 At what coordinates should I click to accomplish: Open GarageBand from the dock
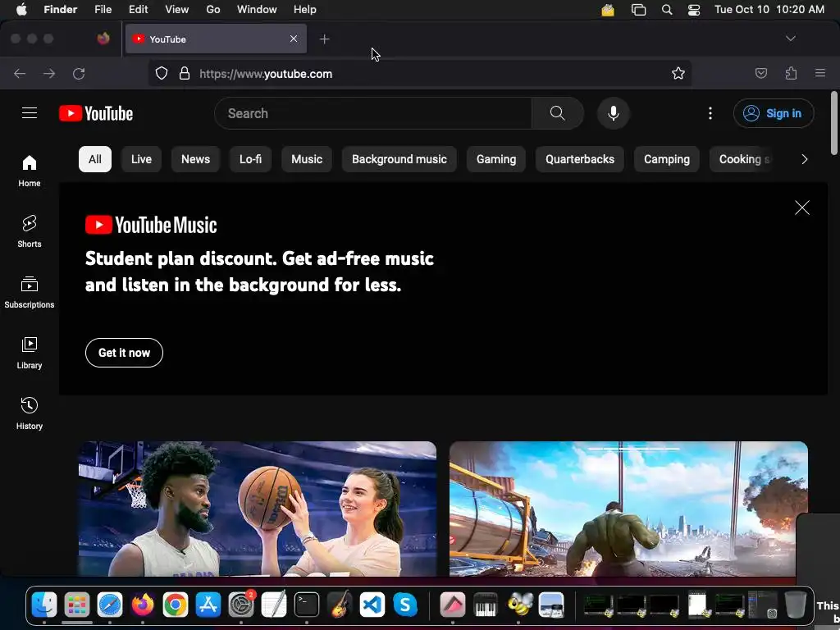[340, 605]
